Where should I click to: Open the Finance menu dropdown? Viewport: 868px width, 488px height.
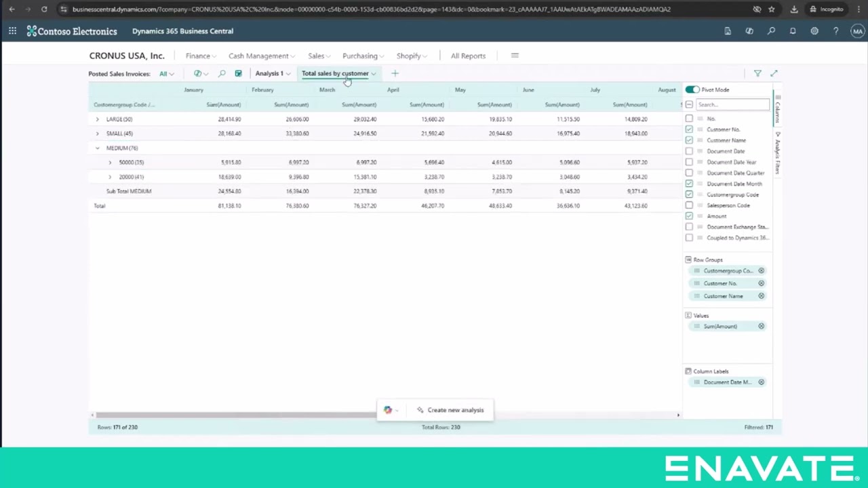[x=201, y=56]
